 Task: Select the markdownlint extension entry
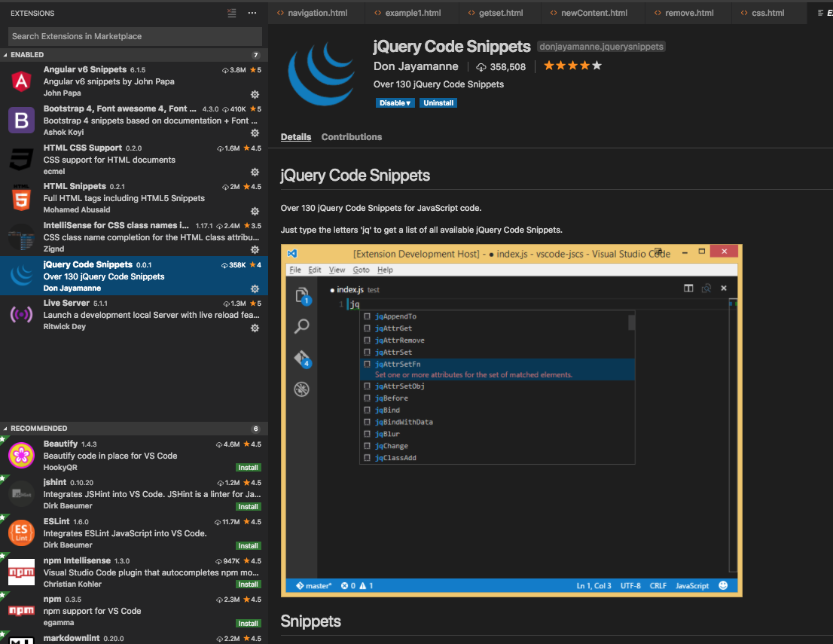(134, 638)
